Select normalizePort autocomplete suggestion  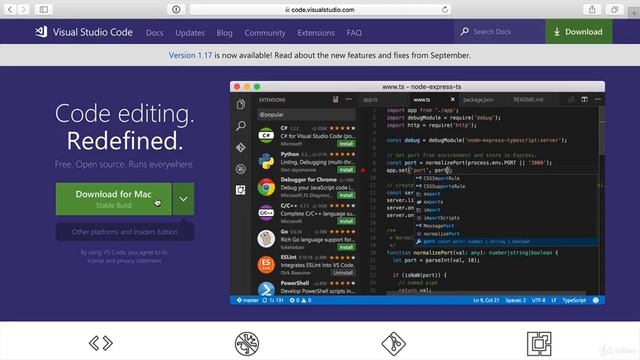click(x=506, y=234)
